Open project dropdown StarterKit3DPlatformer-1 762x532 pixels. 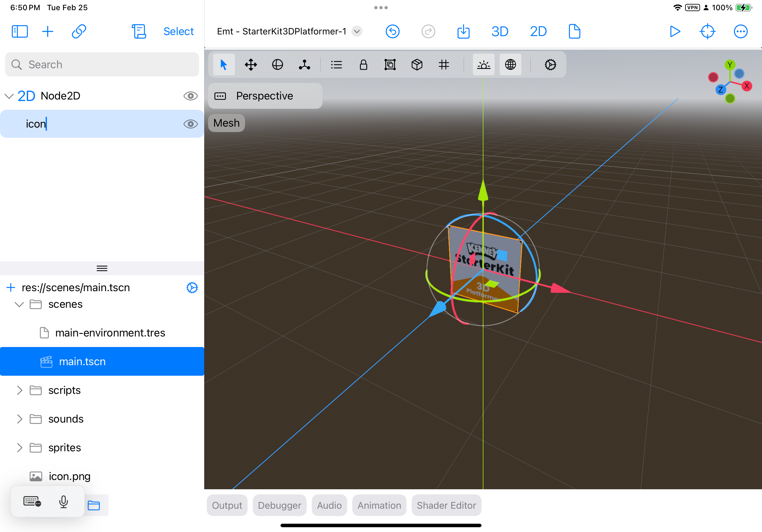click(x=357, y=32)
